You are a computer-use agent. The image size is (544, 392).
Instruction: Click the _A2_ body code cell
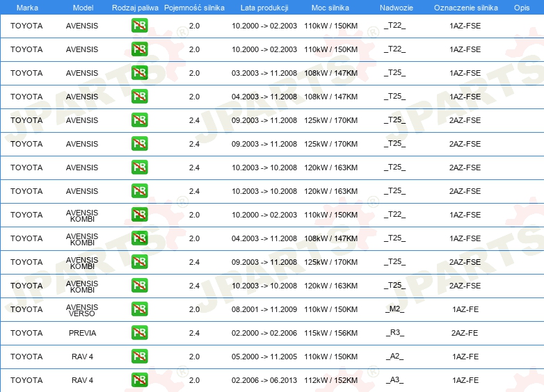[395, 357]
